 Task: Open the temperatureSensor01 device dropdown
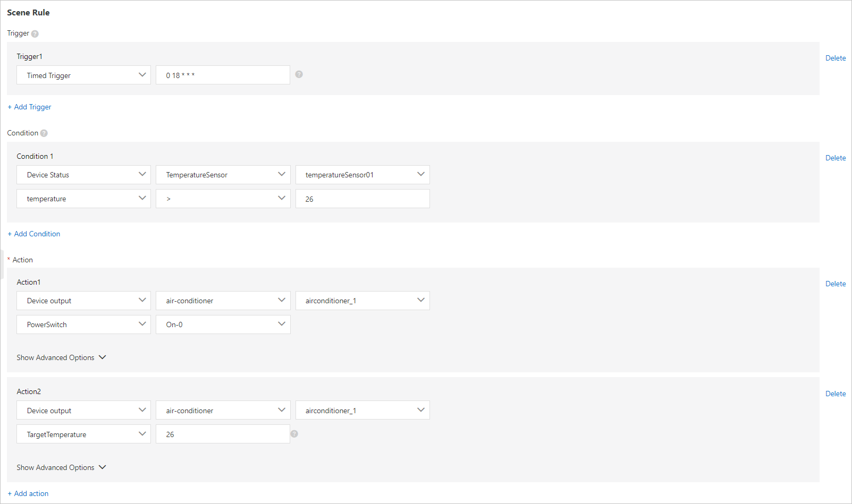click(362, 174)
